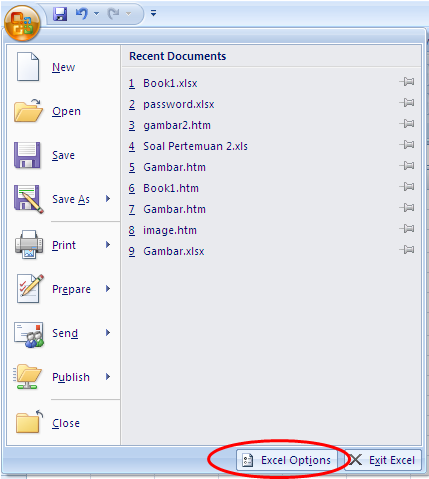Choose New from the Office menu
This screenshot has width=429, height=479.
[x=63, y=67]
